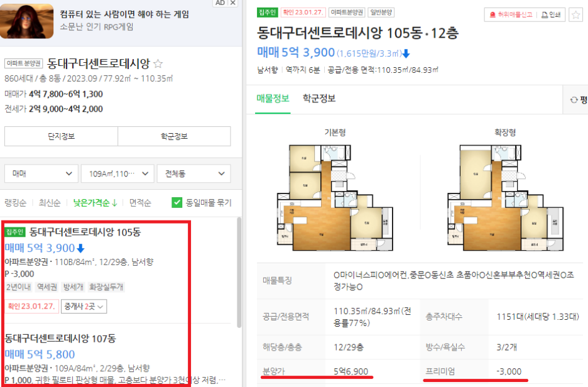Open the 매매 transaction type dropdown

pyautogui.click(x=41, y=173)
